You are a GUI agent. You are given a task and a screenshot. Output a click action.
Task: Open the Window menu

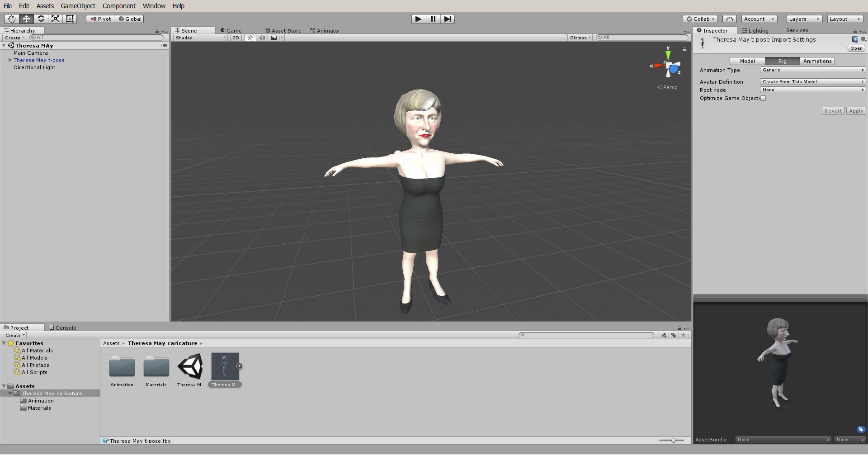(x=154, y=6)
